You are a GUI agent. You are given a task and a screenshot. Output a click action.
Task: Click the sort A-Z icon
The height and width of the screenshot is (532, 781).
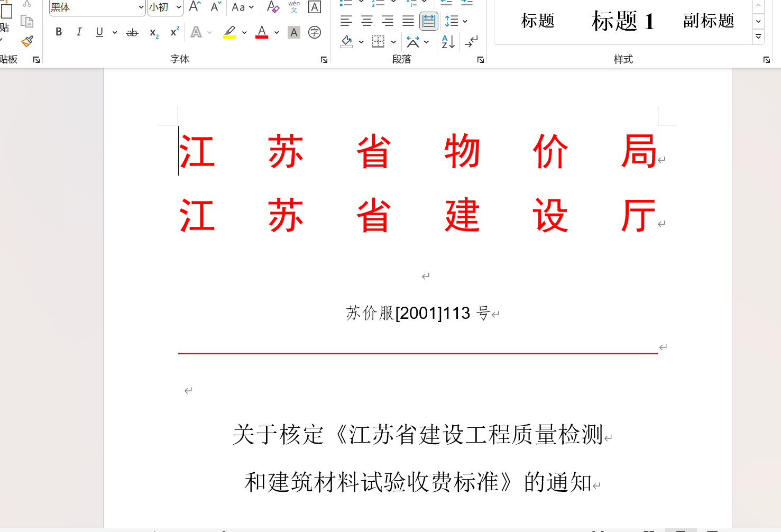point(448,41)
